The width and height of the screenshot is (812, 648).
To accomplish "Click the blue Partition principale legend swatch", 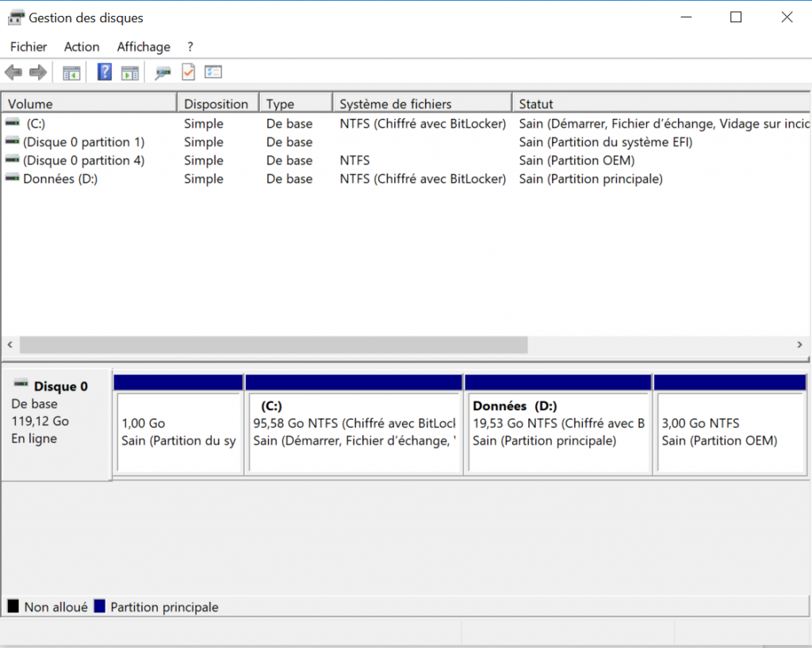I will 98,607.
